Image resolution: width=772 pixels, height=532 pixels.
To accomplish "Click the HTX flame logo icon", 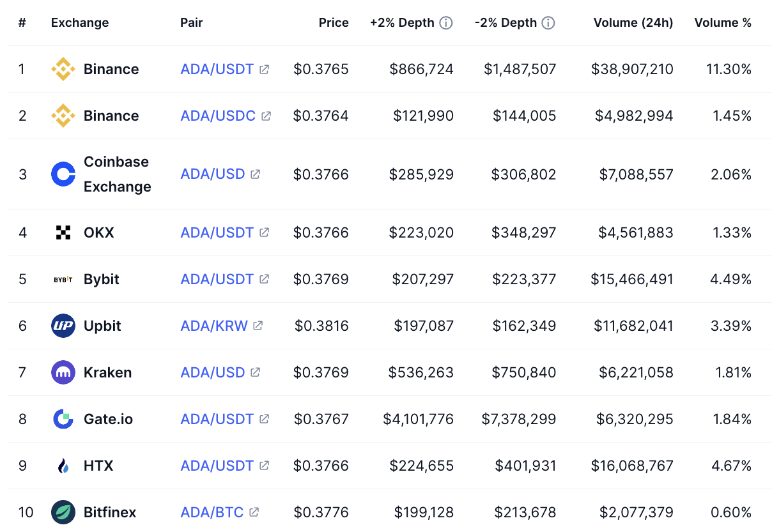I will [63, 466].
